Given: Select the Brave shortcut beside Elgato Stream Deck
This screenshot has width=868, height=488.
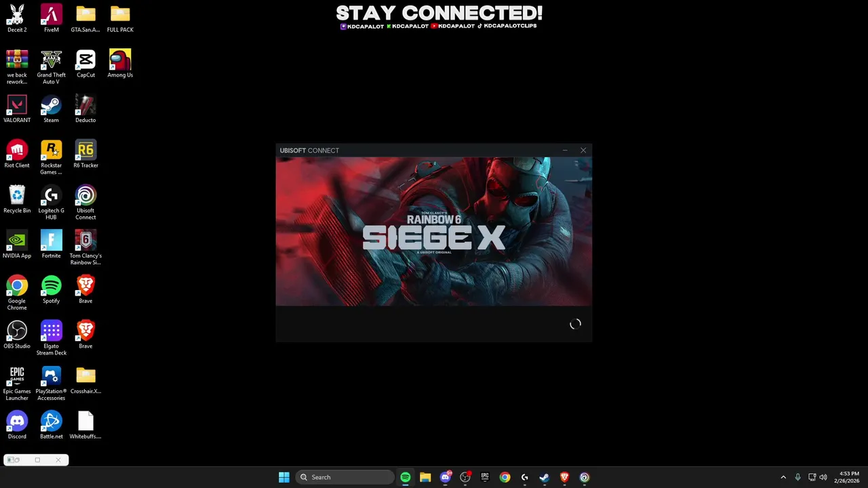Looking at the screenshot, I should [x=85, y=335].
